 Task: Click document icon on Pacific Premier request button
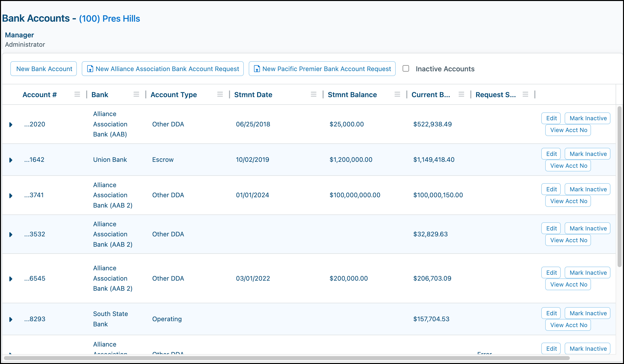257,69
